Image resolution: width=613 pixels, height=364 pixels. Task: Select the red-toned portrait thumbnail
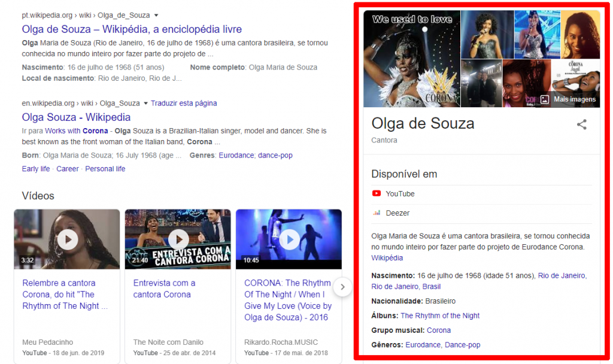[x=526, y=83]
